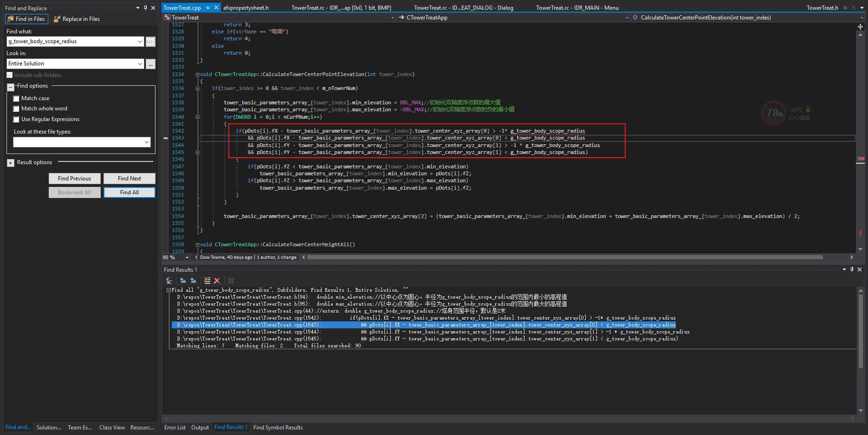This screenshot has height=435, width=868.
Task: Browse Look in folders with ellipsis button
Action: 150,64
